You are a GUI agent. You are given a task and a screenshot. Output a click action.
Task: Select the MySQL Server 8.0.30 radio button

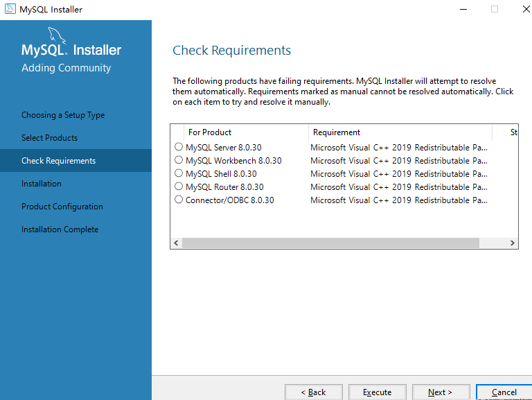179,147
